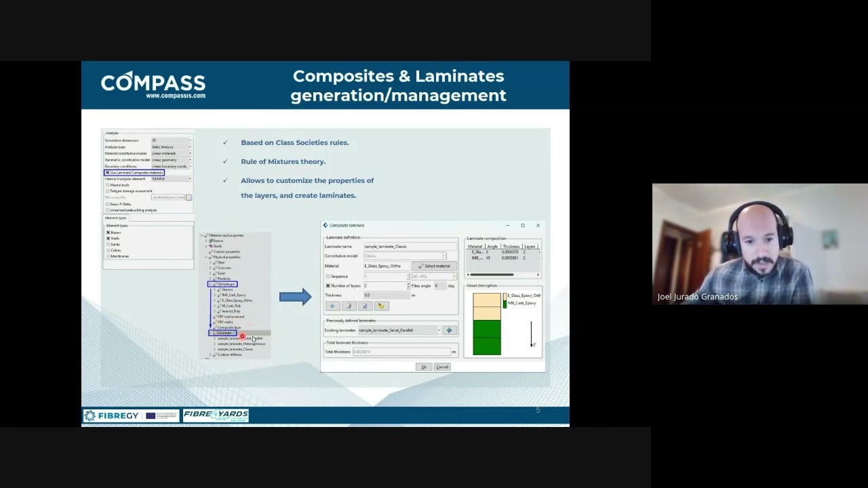Click the Thickness value field
Screen dimensions: 868x488
point(387,296)
